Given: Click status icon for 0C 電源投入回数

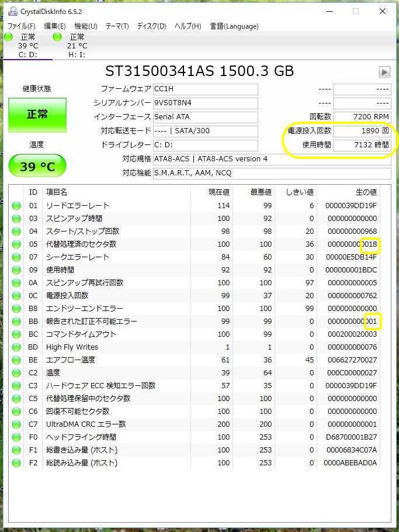Looking at the screenshot, I should (x=16, y=296).
